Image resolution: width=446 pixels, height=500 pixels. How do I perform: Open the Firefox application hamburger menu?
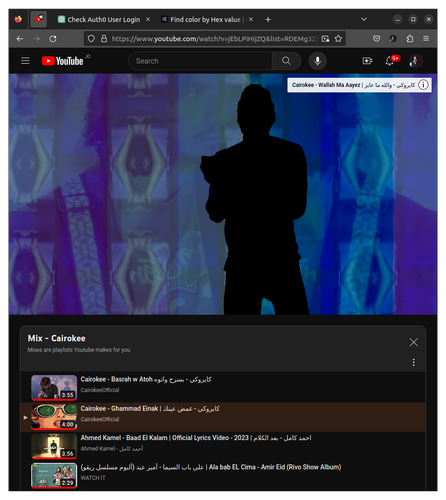tap(426, 39)
